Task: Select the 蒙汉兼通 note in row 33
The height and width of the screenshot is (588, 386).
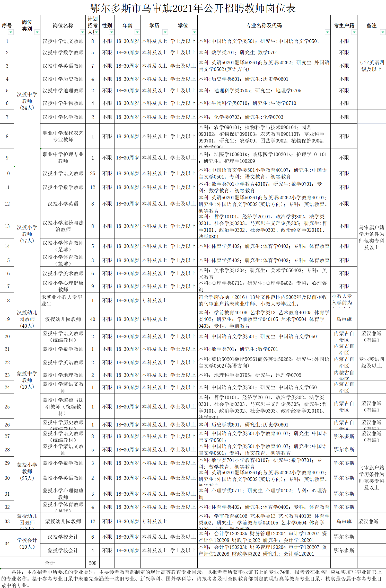Action: coord(372,521)
